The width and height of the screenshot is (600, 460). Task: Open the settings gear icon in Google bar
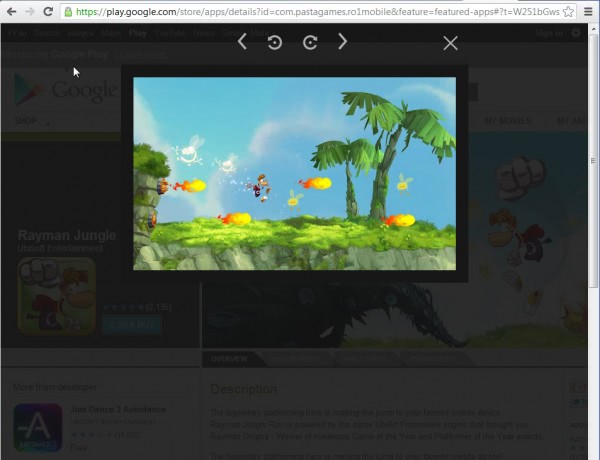[576, 33]
